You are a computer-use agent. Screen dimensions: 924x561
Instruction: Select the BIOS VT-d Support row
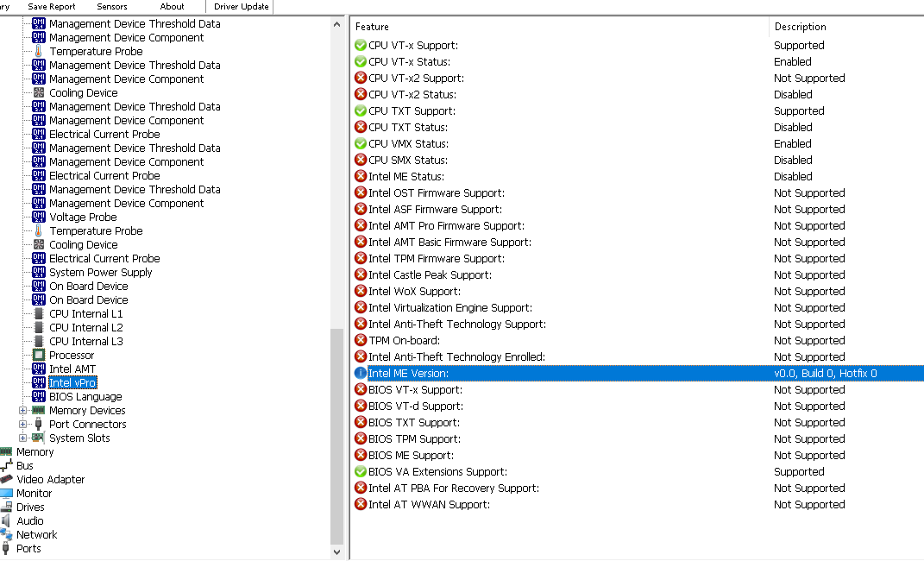point(638,406)
